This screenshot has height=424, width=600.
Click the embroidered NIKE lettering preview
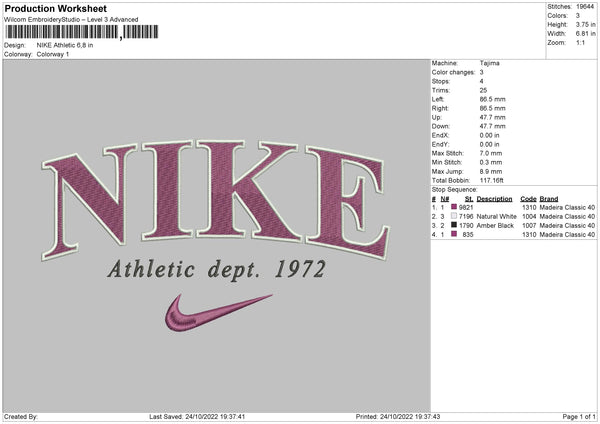(215, 199)
